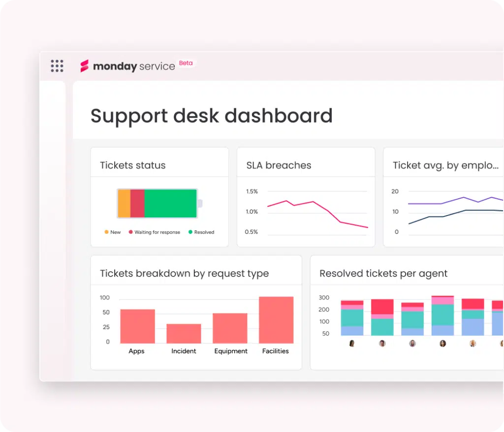Select the Support desk dashboard title

tap(211, 116)
